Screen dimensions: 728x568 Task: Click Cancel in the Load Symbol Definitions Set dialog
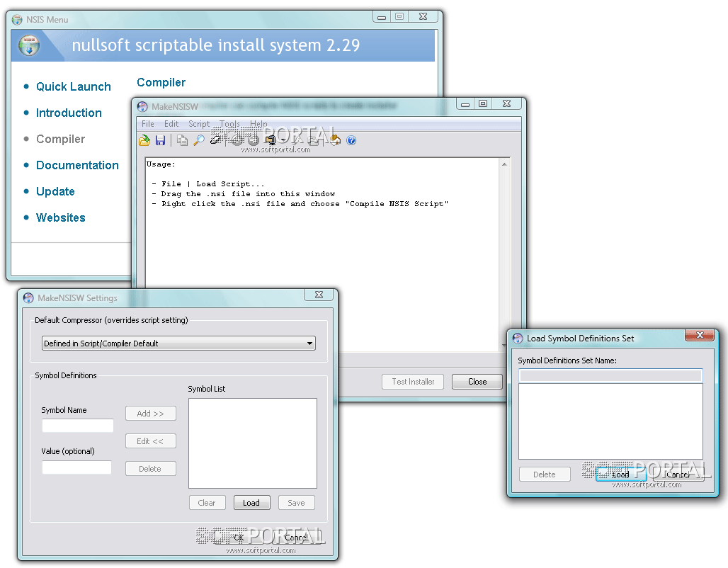[x=678, y=475]
